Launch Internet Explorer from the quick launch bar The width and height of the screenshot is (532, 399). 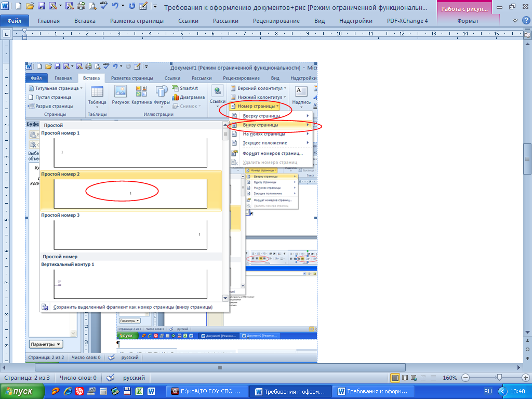coord(68,392)
